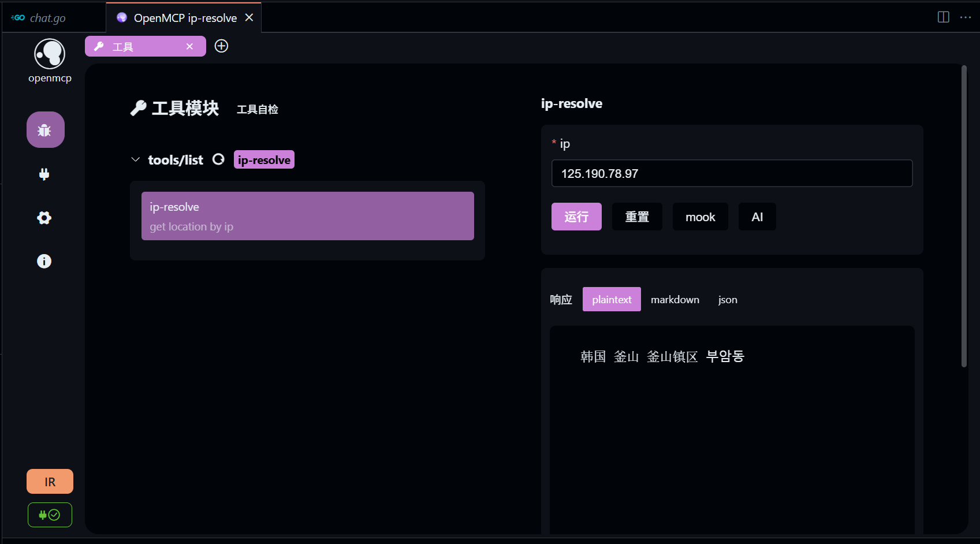Open settings via the gear icon
980x544 pixels.
[x=44, y=218]
